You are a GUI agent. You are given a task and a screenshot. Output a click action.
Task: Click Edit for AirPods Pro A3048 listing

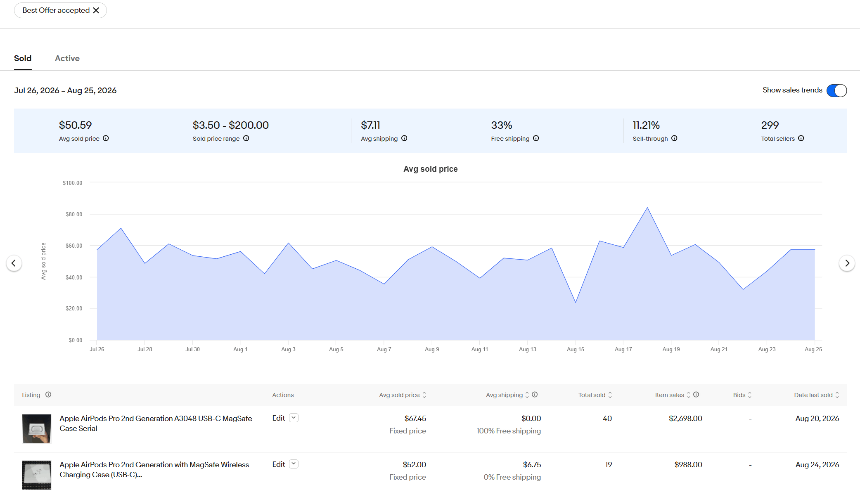279,418
